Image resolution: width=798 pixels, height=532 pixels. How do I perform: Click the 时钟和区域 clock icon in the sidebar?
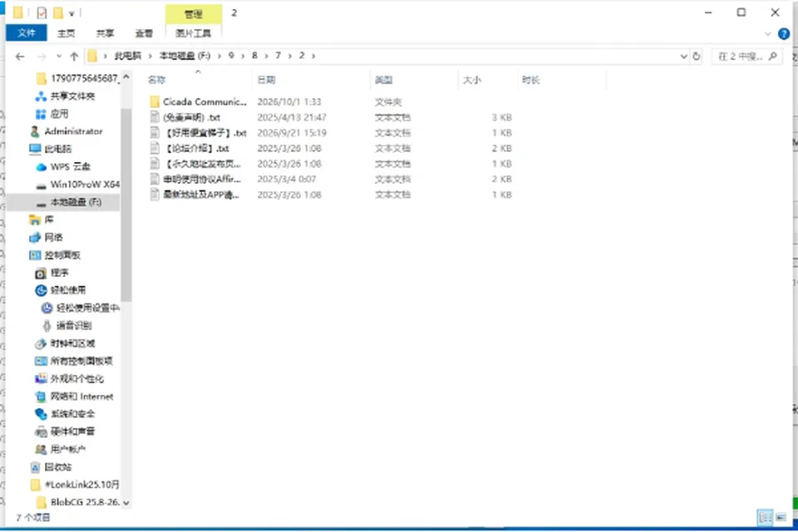point(41,343)
